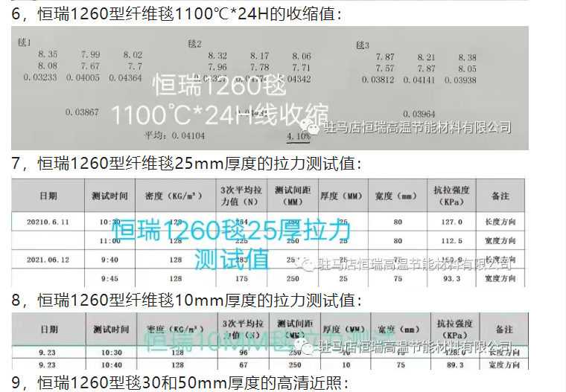Select the underlined 4.10% value
566x392 pixels.
click(x=298, y=136)
